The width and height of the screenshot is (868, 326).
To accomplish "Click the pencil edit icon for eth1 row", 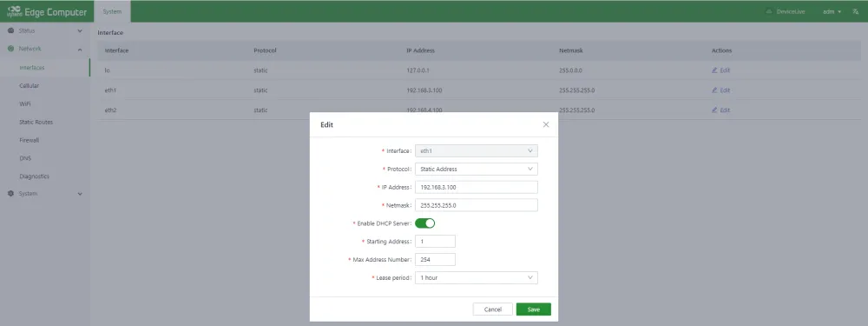I will coord(714,90).
